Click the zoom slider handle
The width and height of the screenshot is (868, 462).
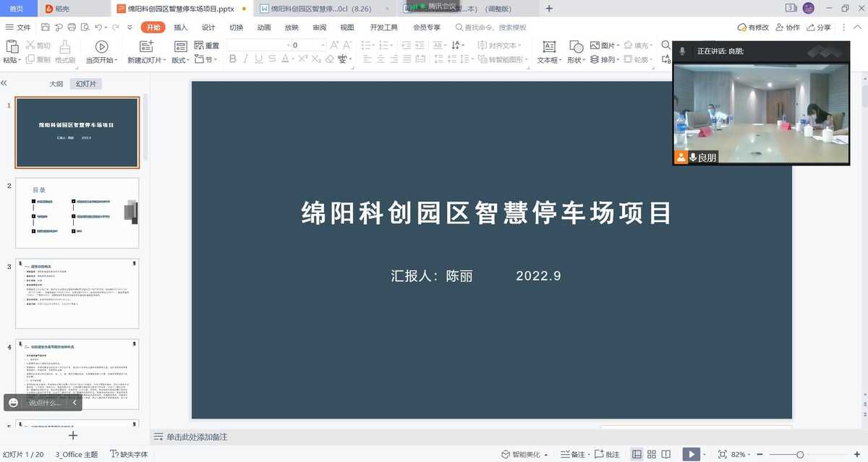(799, 454)
